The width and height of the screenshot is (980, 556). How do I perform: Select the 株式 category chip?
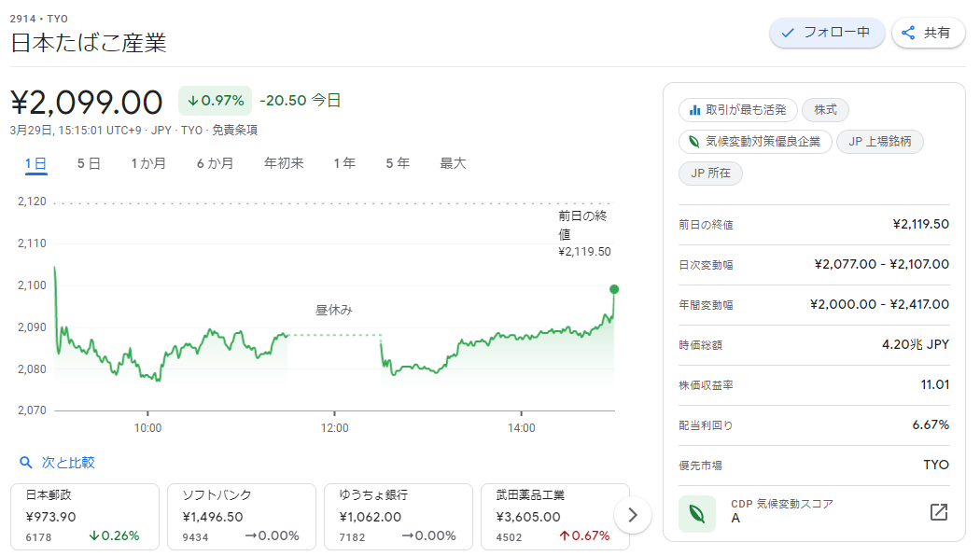click(825, 110)
